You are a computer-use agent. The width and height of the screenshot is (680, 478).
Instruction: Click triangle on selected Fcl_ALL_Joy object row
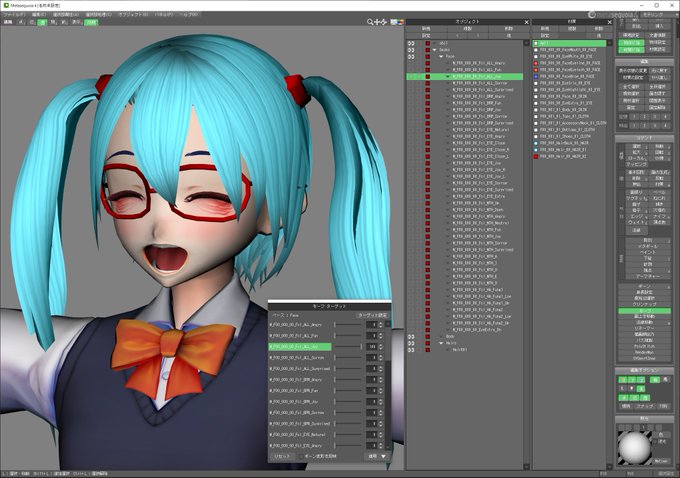pos(448,76)
